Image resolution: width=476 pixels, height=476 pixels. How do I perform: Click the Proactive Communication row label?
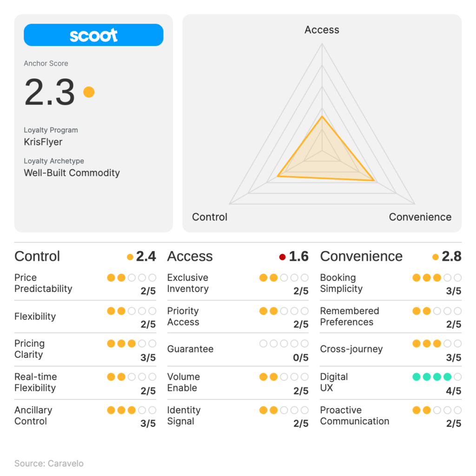pyautogui.click(x=355, y=416)
